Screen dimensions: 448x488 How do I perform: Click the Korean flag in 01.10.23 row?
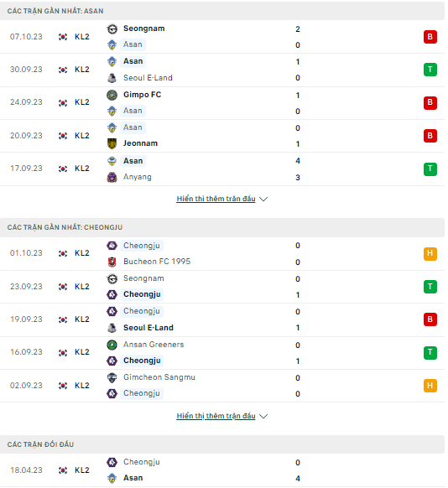point(63,253)
